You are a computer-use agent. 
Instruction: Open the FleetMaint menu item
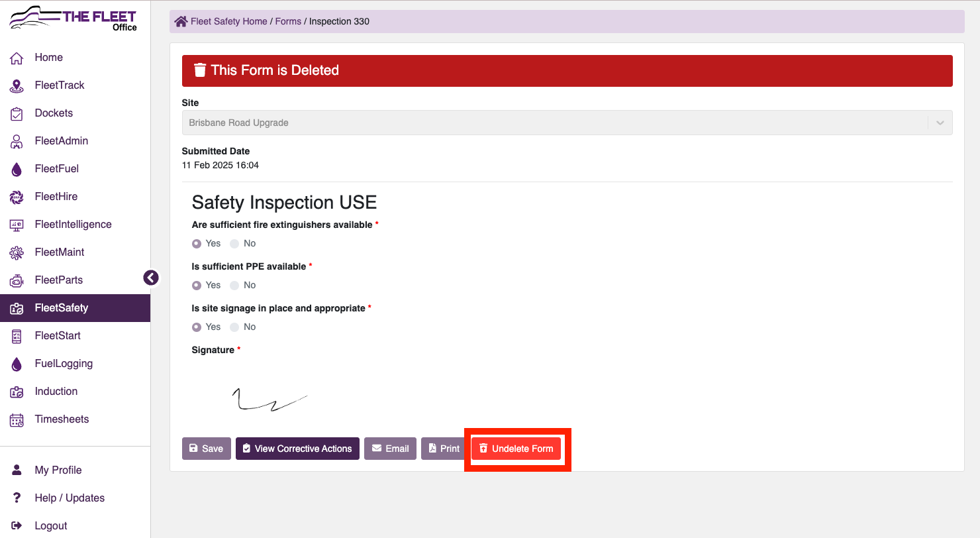point(75,252)
